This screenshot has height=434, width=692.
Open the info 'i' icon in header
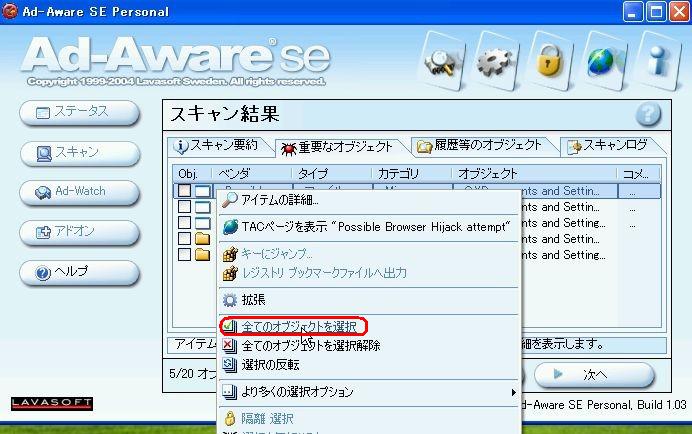[x=657, y=60]
